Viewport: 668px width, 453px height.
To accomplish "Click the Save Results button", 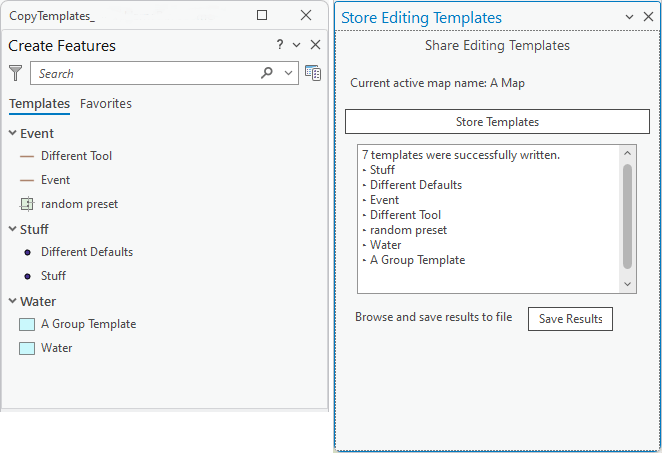I will (570, 318).
